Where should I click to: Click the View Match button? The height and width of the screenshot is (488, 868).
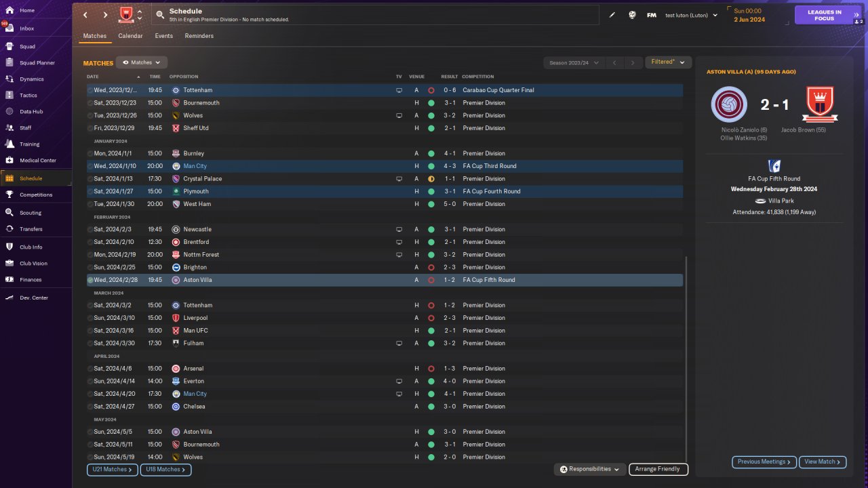[823, 462]
